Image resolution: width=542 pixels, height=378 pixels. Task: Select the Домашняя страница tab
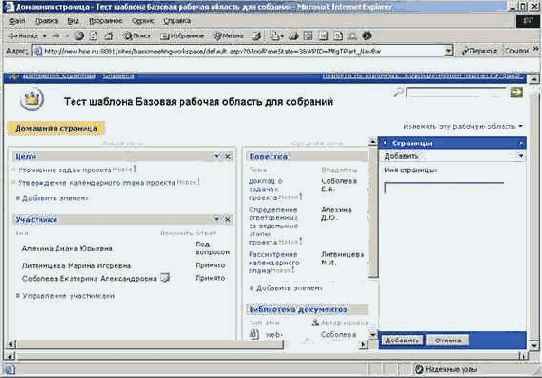tap(56, 129)
